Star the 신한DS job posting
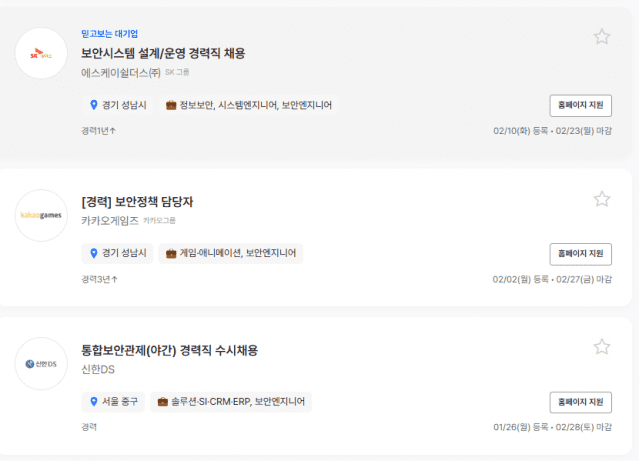This screenshot has width=639, height=461. pos(602,347)
